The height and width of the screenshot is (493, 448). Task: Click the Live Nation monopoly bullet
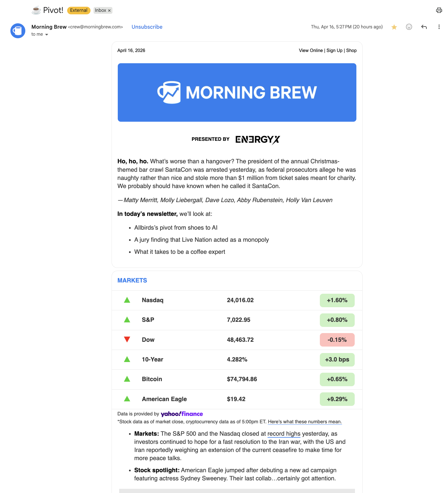pos(202,240)
